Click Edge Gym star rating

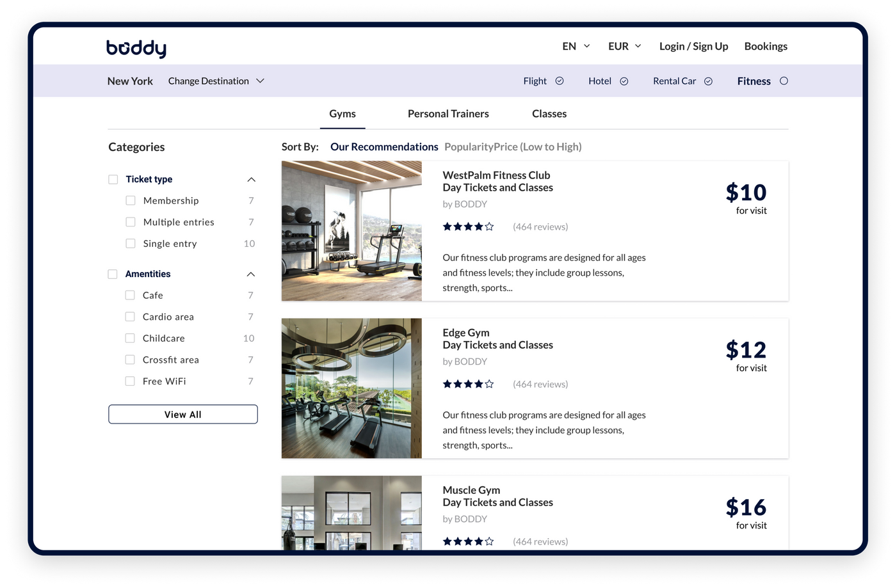pyautogui.click(x=469, y=384)
